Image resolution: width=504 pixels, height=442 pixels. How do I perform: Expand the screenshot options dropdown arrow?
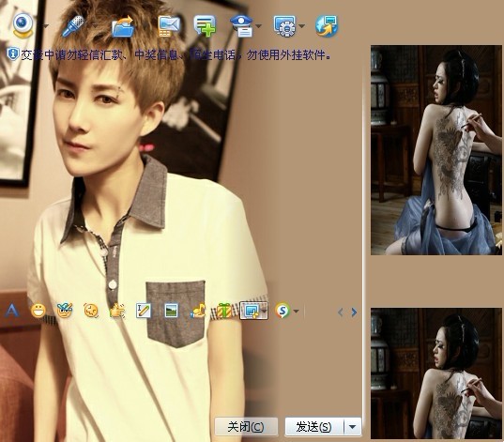tap(264, 311)
